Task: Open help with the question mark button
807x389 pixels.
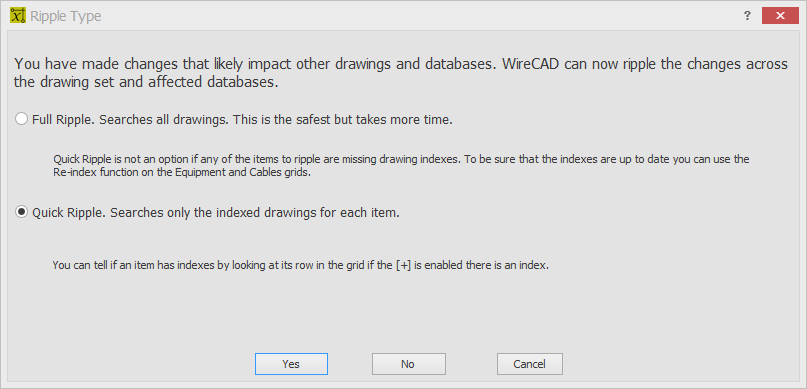Action: click(x=747, y=16)
